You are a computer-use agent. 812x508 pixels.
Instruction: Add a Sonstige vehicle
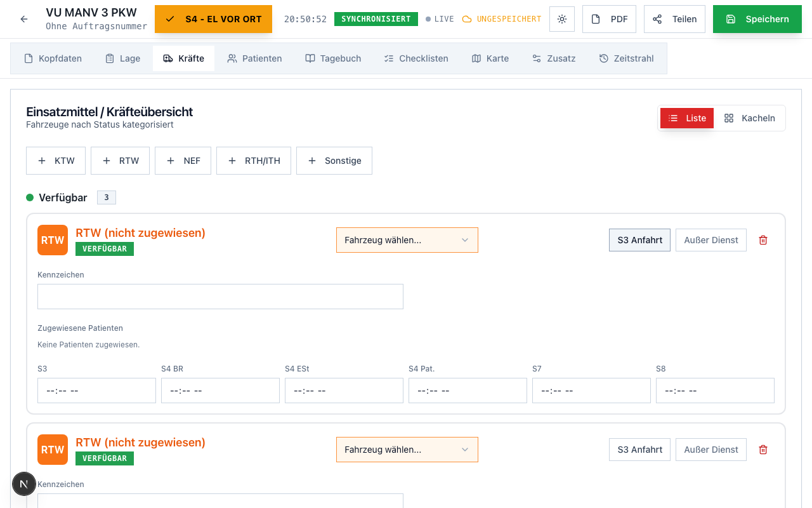[x=334, y=161]
